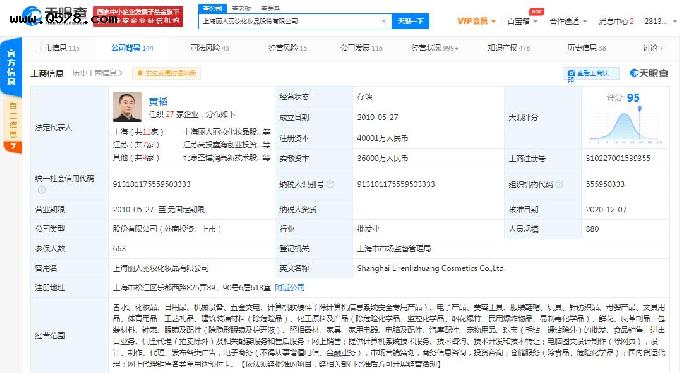
Task: Click the 27 affiliated companies count
Action: coord(170,115)
